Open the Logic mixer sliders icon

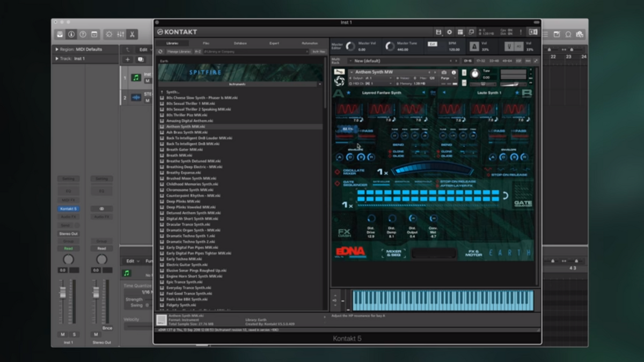tap(121, 34)
